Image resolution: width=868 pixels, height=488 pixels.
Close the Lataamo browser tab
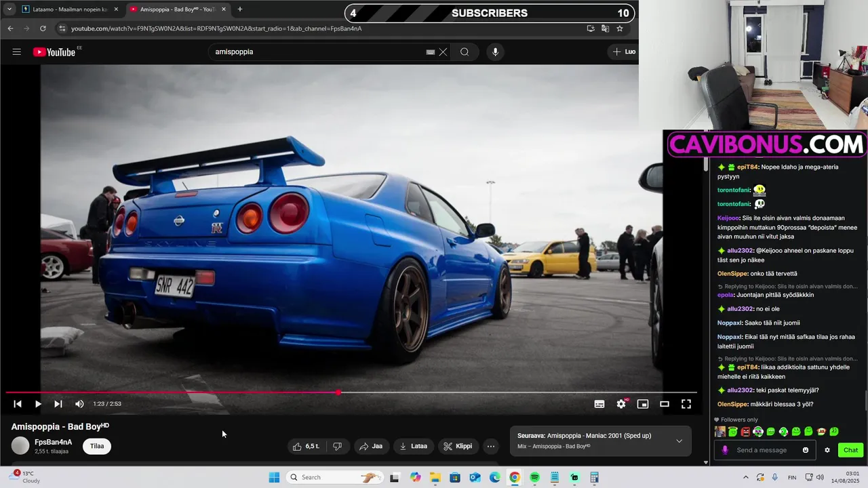(x=116, y=9)
